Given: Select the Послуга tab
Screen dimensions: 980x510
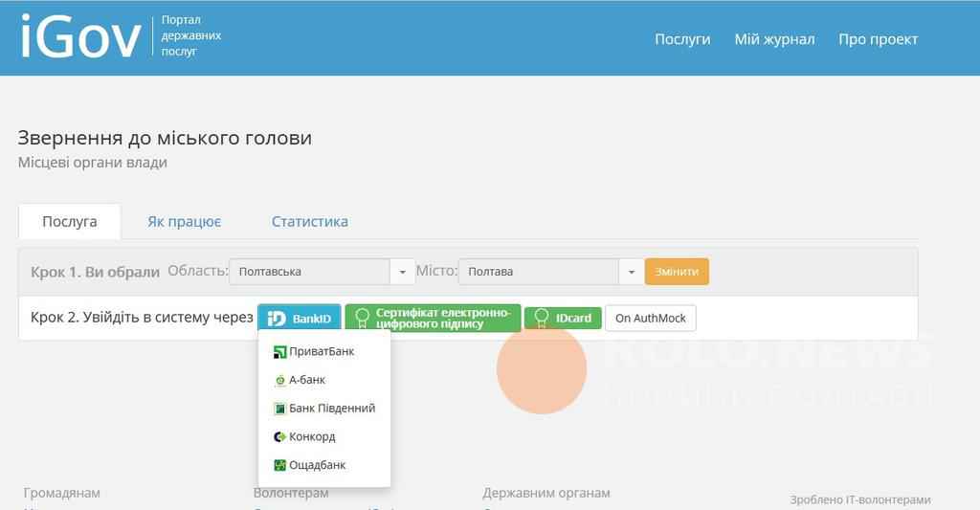Looking at the screenshot, I should click(x=70, y=222).
